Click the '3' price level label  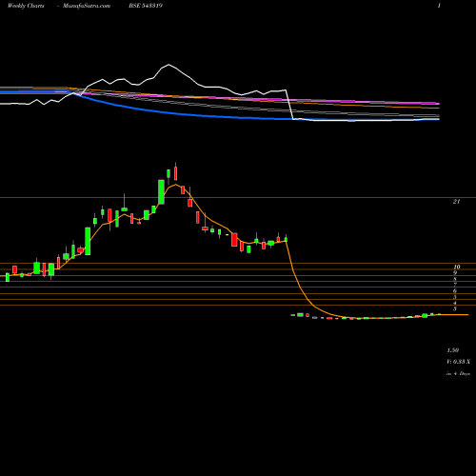(455, 308)
